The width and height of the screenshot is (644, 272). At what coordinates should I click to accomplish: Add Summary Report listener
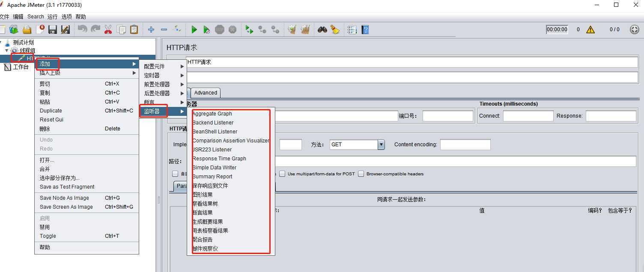231,177
